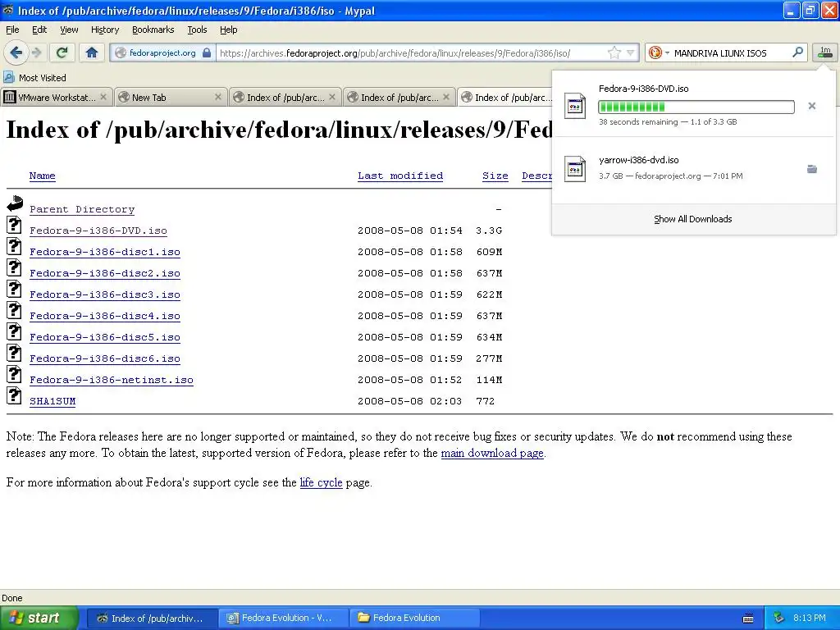Open the History menu
This screenshot has width=840, height=630.
(104, 30)
